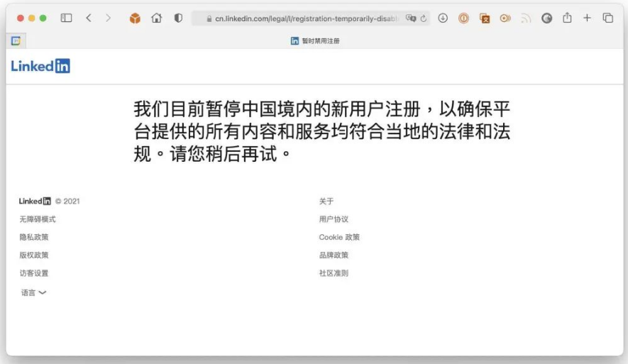Screen dimensions: 628x364
Task: Open the 社区准则 link
Action: [x=334, y=273]
